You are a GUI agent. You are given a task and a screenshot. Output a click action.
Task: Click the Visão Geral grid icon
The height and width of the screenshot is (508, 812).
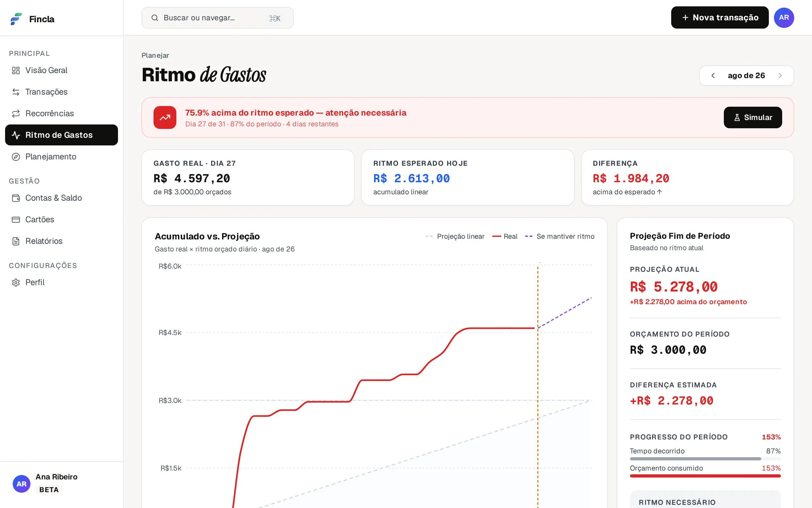tap(16, 70)
